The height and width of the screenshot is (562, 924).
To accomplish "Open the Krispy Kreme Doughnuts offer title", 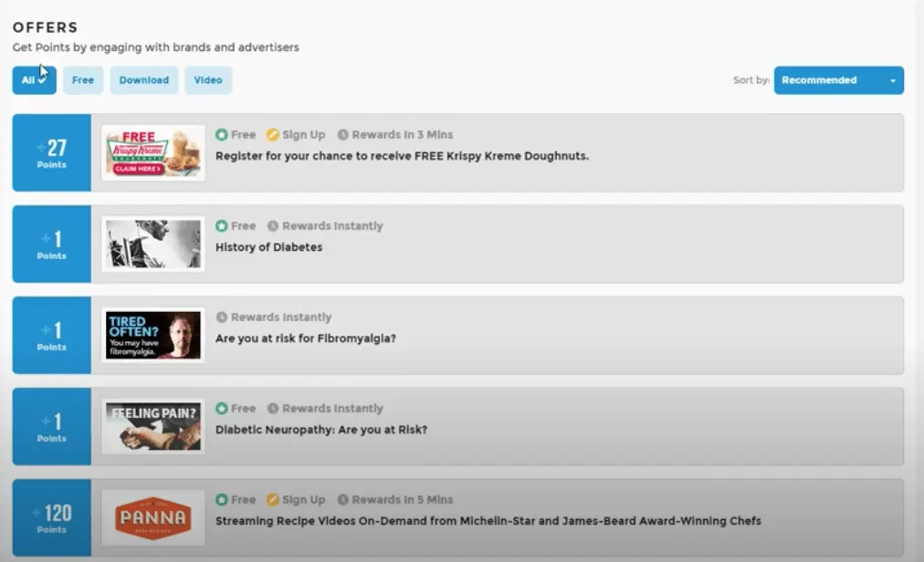I will pyautogui.click(x=402, y=156).
